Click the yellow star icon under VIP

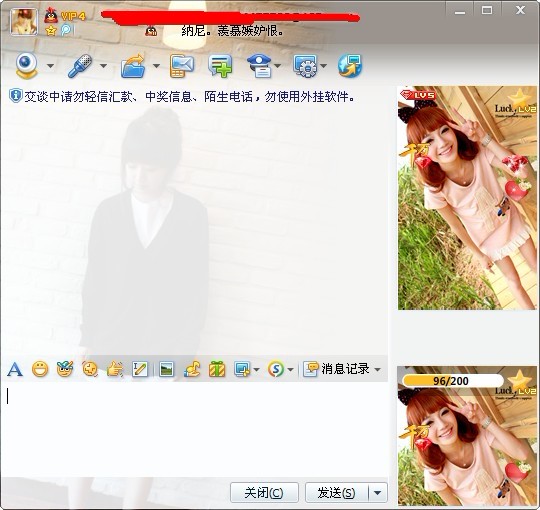[x=51, y=31]
